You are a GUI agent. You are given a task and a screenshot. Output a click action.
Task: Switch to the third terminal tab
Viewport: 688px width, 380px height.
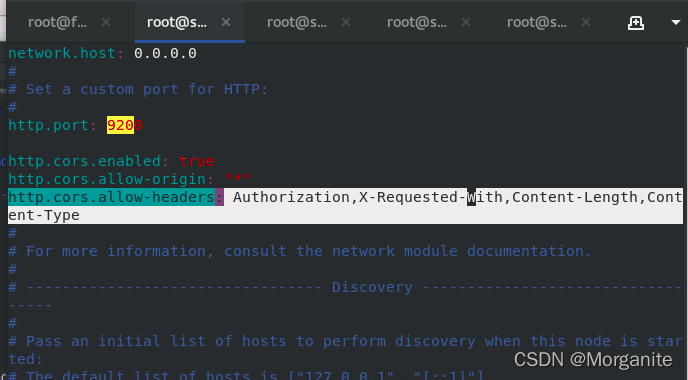(297, 22)
